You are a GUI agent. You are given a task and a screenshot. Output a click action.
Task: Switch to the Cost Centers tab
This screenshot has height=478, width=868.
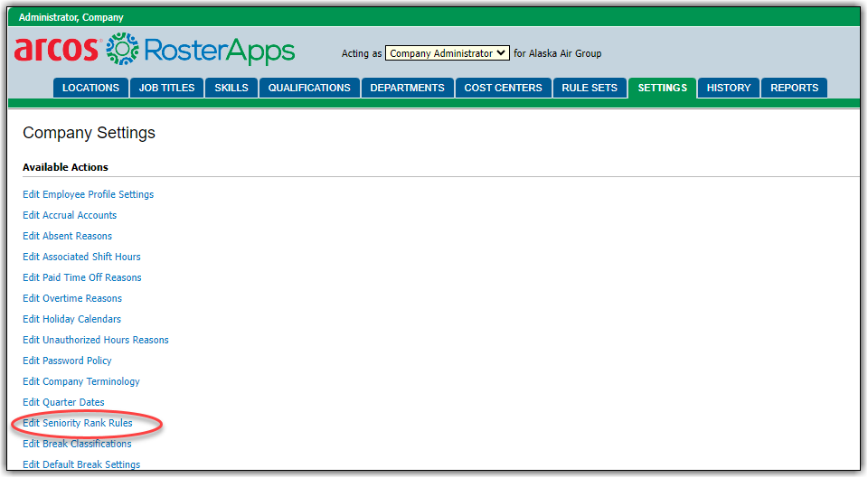click(503, 88)
